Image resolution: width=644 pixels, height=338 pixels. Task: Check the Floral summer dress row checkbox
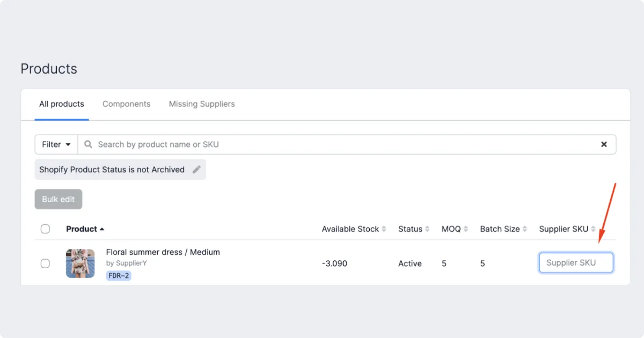tap(45, 263)
